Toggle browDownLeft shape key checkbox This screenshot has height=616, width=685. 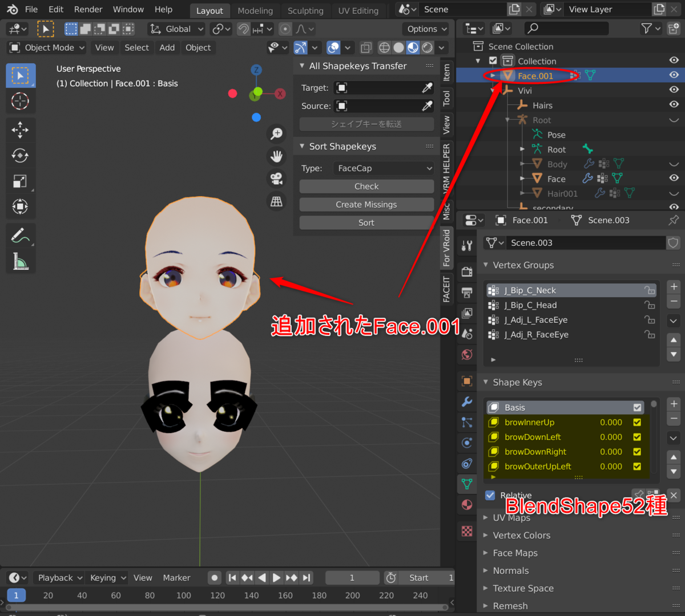coord(637,437)
